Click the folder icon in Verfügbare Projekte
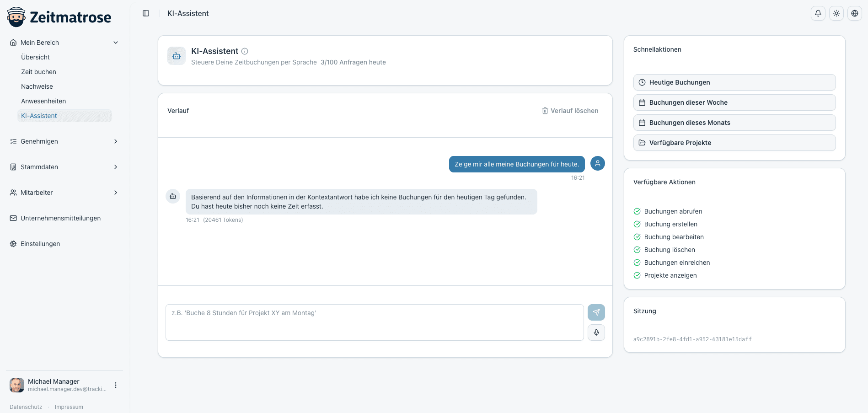868x413 pixels. (x=642, y=143)
